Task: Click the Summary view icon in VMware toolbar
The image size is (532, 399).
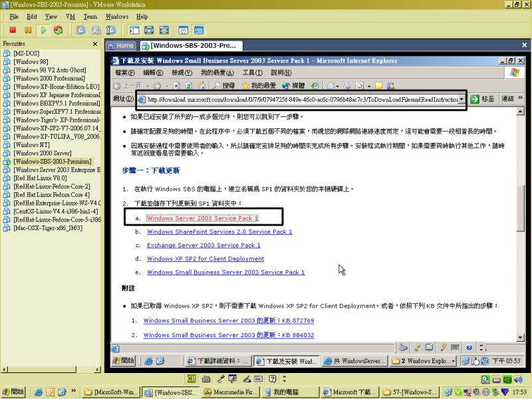Action: [184, 30]
